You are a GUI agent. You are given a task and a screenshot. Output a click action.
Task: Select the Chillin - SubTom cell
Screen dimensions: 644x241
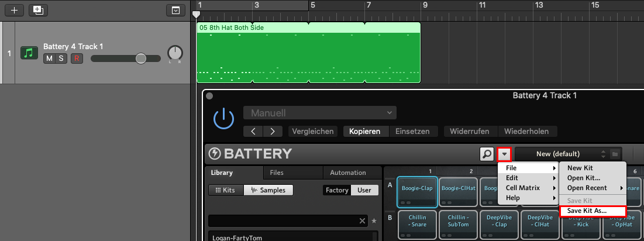[x=459, y=225]
